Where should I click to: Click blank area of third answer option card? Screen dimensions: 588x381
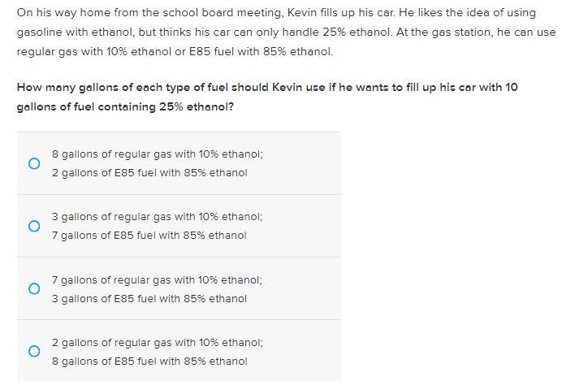pos(300,288)
